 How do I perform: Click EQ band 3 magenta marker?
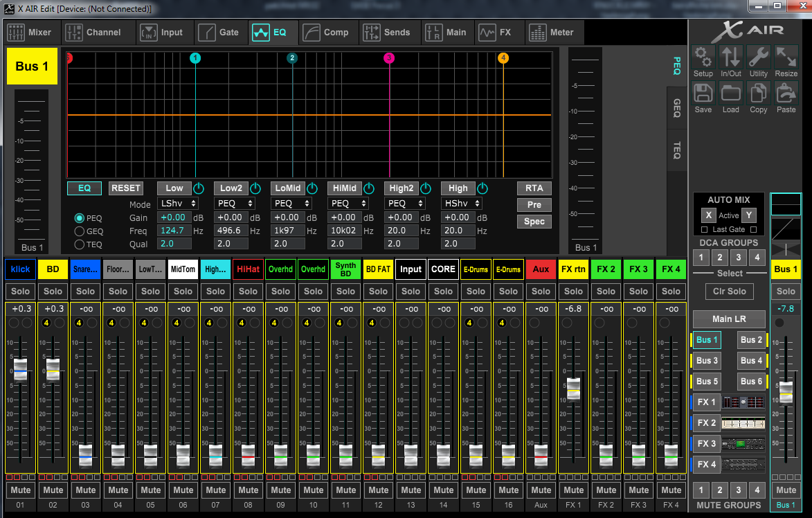pos(389,58)
